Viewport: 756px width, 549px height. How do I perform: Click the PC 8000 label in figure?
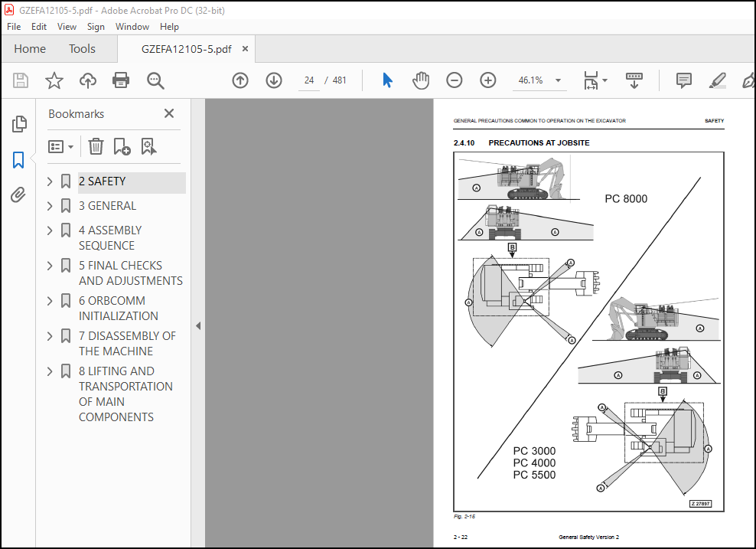pos(626,199)
